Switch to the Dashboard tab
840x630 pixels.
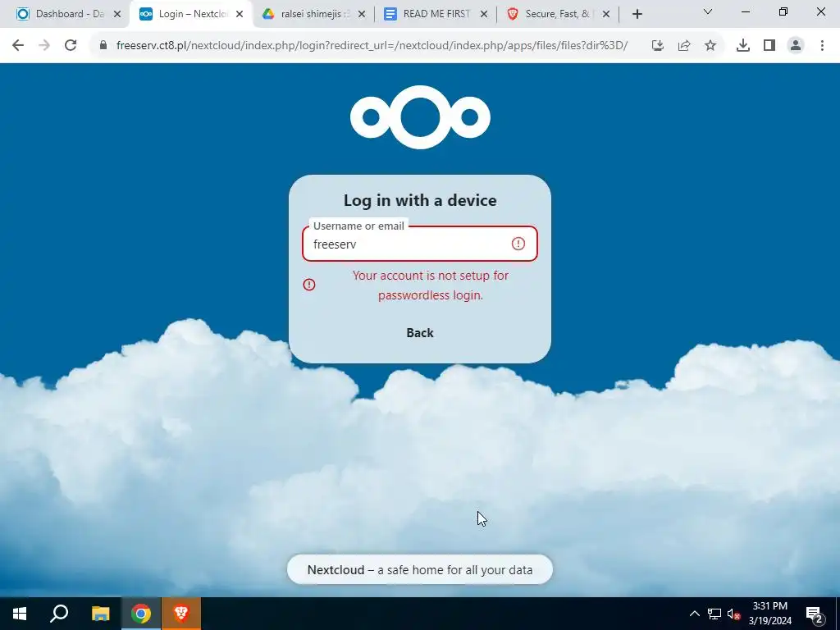pos(69,14)
